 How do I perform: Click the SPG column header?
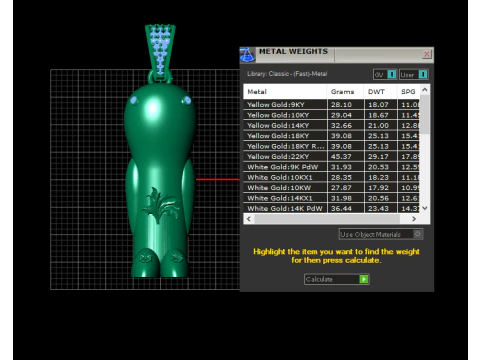408,92
